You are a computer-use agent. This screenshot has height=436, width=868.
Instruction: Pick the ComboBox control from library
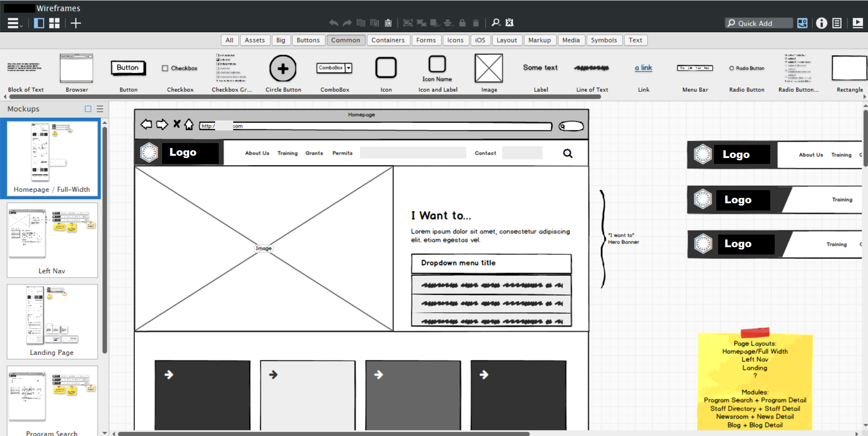click(x=334, y=68)
